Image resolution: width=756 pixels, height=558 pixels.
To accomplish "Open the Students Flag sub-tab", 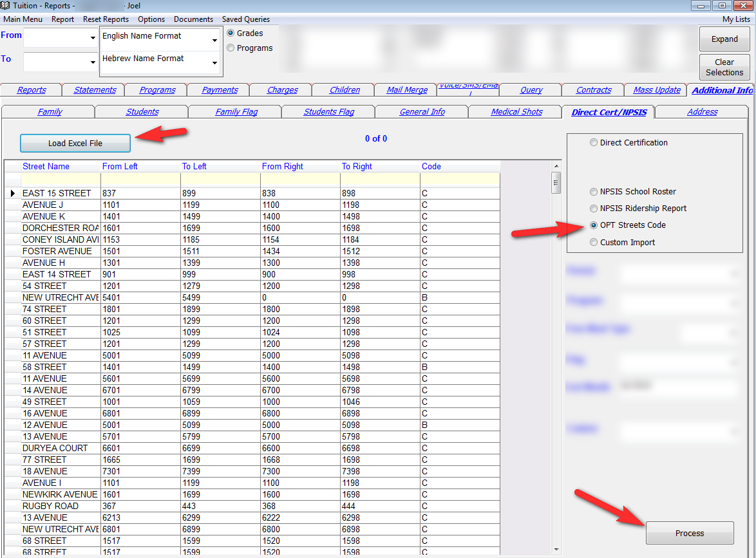I will pyautogui.click(x=329, y=112).
